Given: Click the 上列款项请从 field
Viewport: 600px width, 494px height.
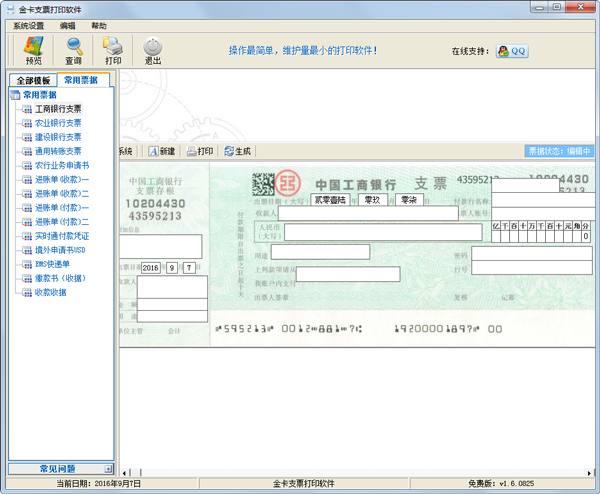Looking at the screenshot, I should coord(348,274).
